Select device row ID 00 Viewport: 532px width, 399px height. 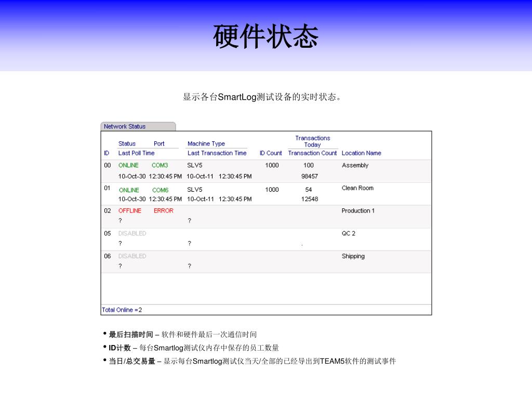(266, 171)
